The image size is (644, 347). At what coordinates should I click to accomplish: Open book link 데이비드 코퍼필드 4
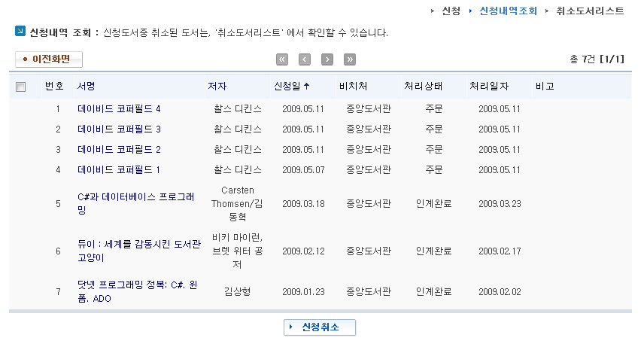coord(119,109)
